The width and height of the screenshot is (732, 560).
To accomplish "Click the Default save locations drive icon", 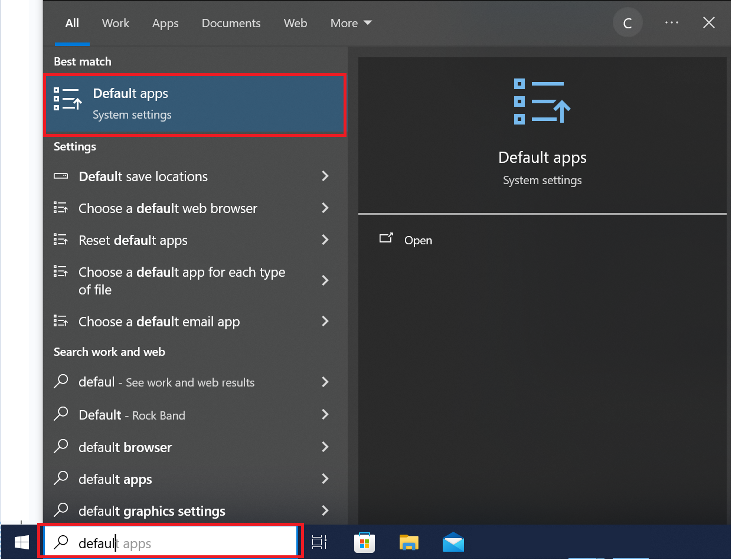I will click(x=61, y=176).
